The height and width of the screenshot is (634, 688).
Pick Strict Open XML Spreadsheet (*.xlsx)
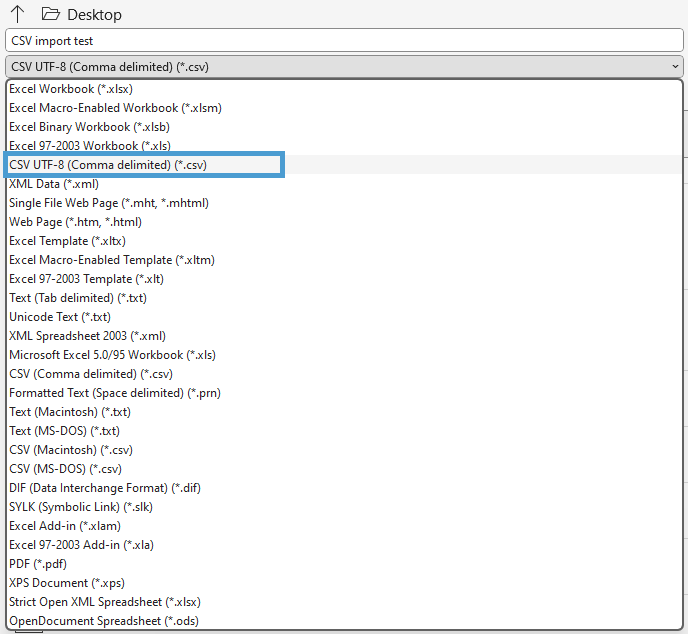344,602
